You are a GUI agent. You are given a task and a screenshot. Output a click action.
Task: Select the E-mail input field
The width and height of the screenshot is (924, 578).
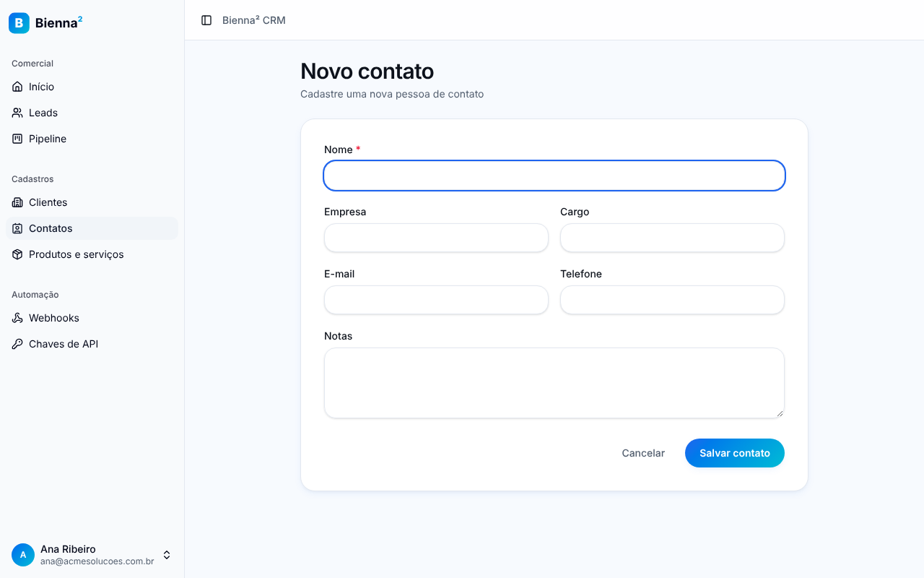pyautogui.click(x=436, y=300)
